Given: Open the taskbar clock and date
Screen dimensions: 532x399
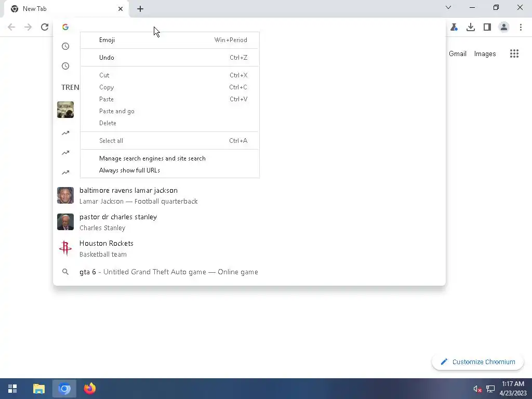Looking at the screenshot, I should [513, 389].
